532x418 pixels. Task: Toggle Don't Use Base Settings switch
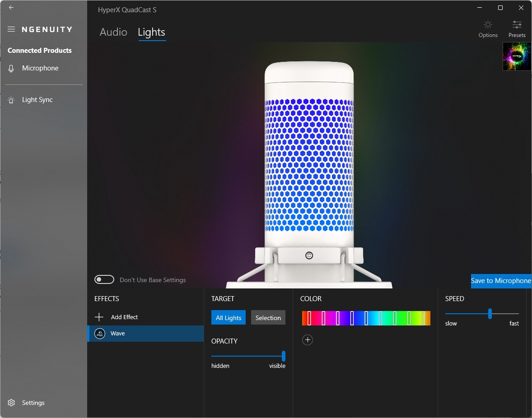[104, 280]
